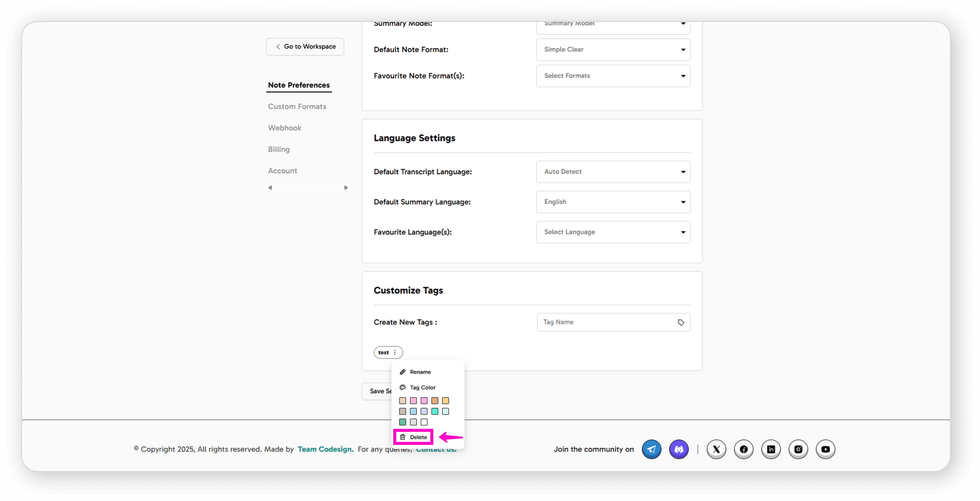Switch to the Custom Formats tab

(297, 106)
